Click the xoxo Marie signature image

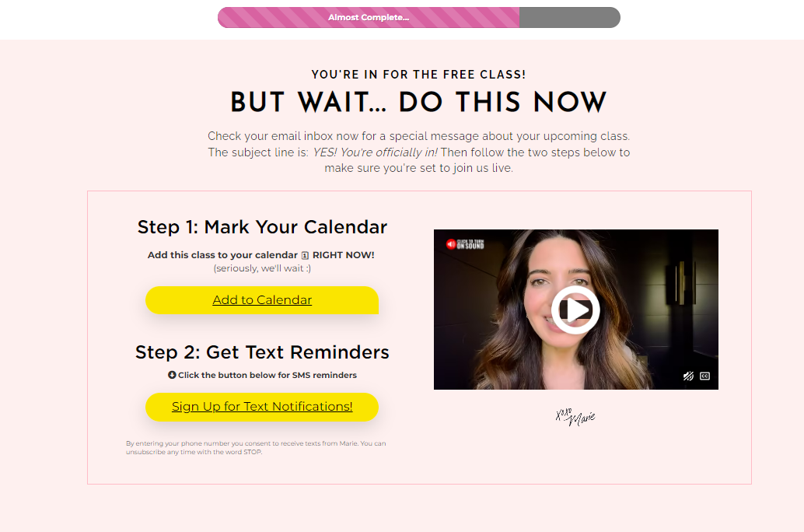(x=575, y=417)
